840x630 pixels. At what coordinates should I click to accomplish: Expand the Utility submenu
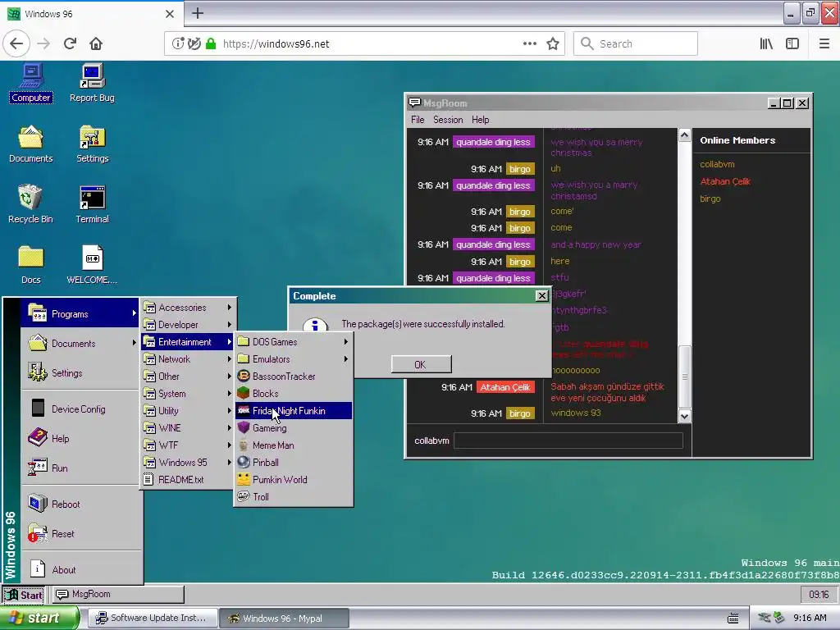click(x=188, y=410)
